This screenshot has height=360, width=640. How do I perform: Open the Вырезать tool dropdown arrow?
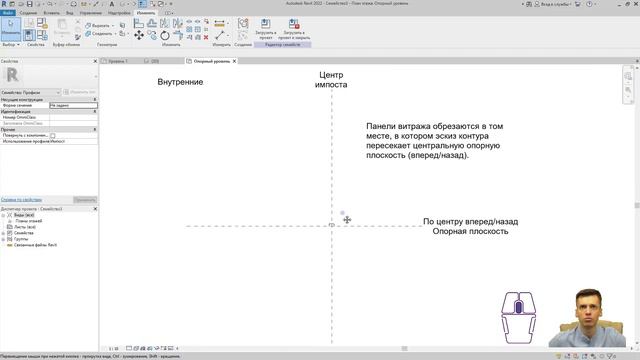113,26
